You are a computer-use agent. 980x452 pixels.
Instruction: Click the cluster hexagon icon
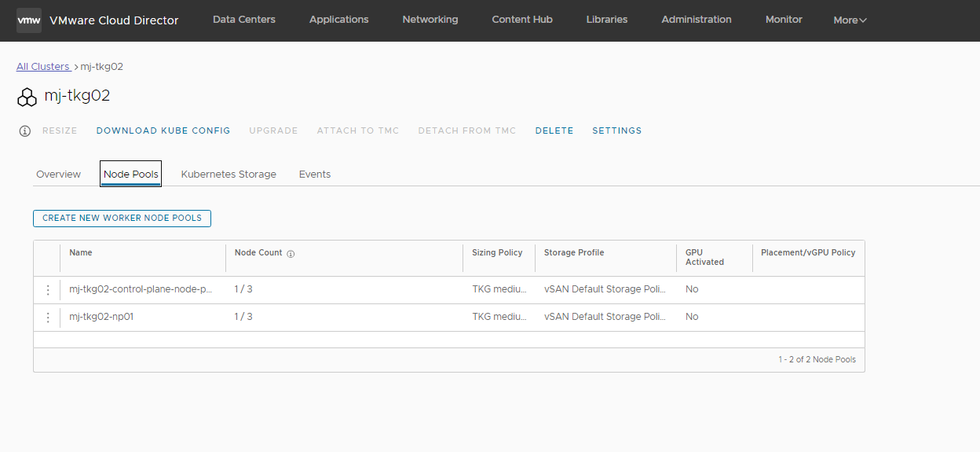[27, 97]
